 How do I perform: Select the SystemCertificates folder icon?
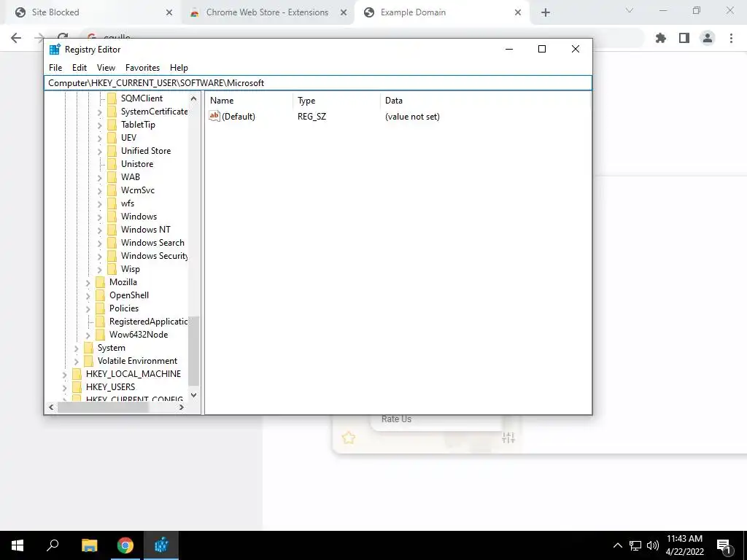click(x=112, y=112)
